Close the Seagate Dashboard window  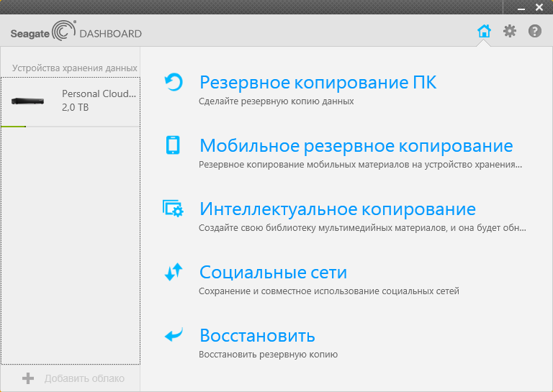tap(539, 7)
